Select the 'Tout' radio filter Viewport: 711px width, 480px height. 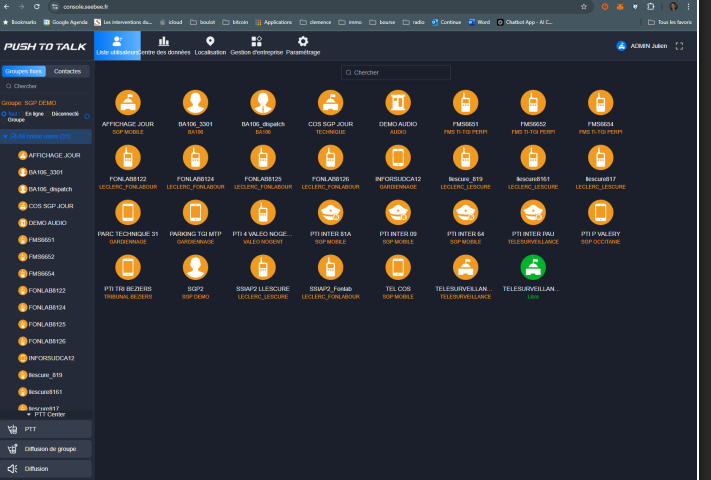(x=5, y=116)
